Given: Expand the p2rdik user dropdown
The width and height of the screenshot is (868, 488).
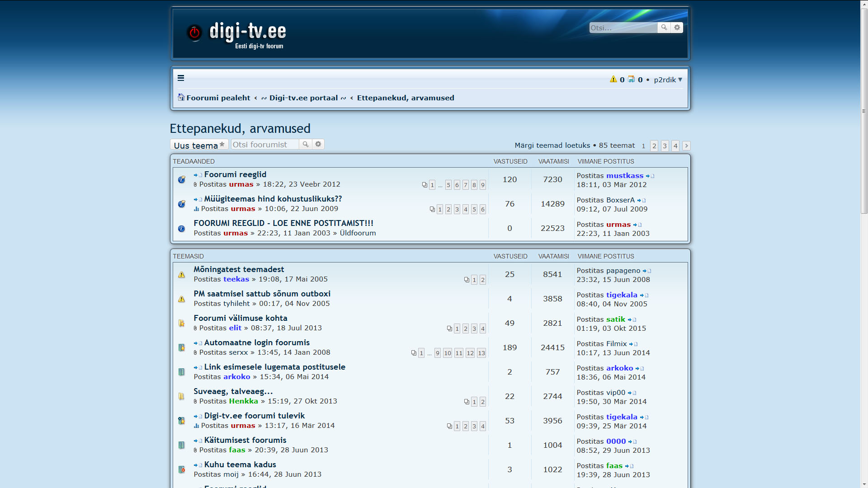Looking at the screenshot, I should tap(668, 80).
